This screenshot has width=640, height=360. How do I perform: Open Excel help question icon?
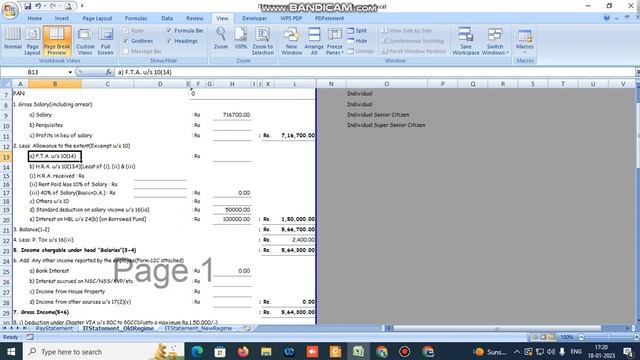[607, 18]
